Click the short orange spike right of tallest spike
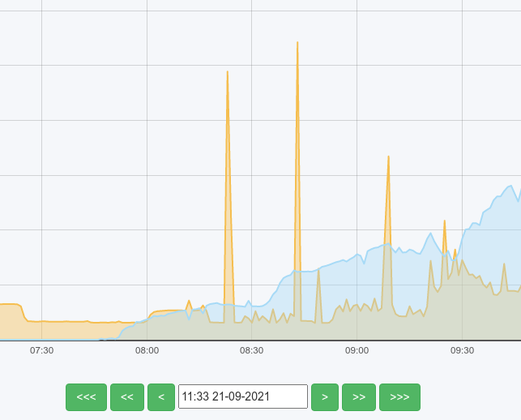Screen dimensions: 521x420 tap(318, 270)
